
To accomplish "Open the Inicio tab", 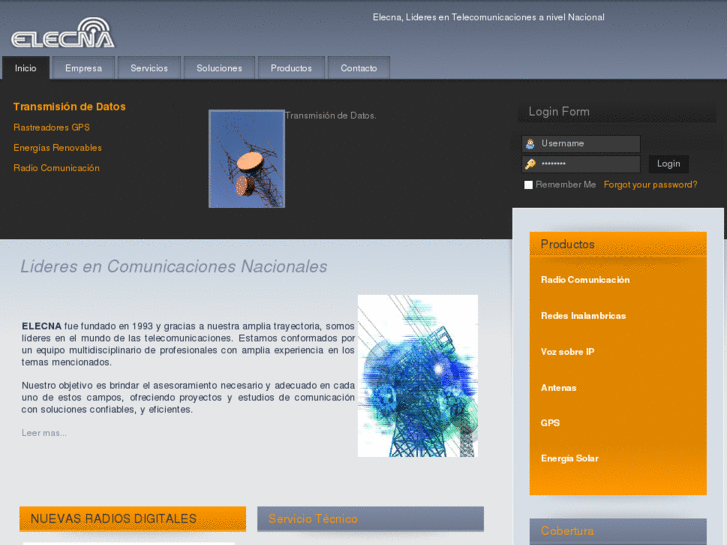I will click(26, 68).
